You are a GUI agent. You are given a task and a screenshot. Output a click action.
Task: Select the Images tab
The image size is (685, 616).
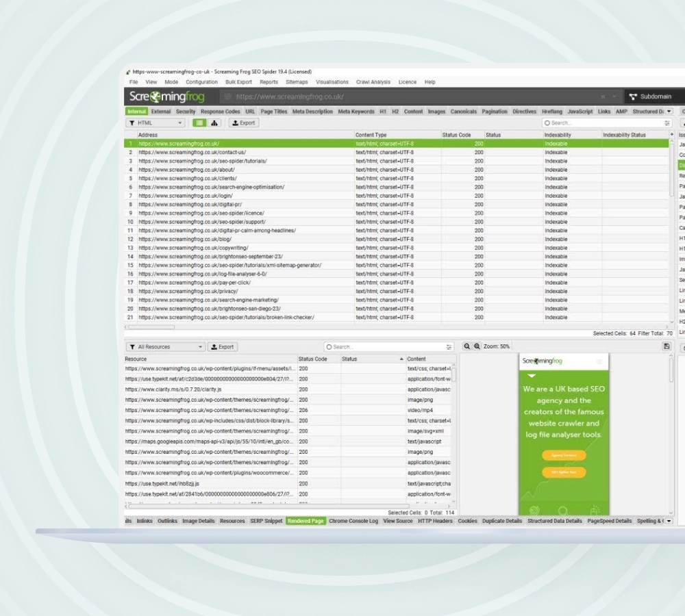[x=436, y=112]
